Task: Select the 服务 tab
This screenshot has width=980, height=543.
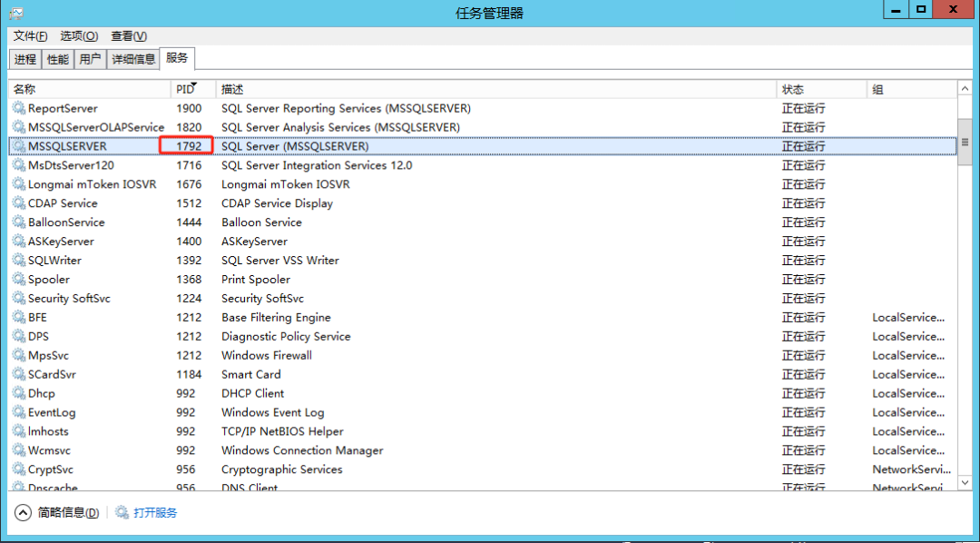Action: pyautogui.click(x=177, y=57)
